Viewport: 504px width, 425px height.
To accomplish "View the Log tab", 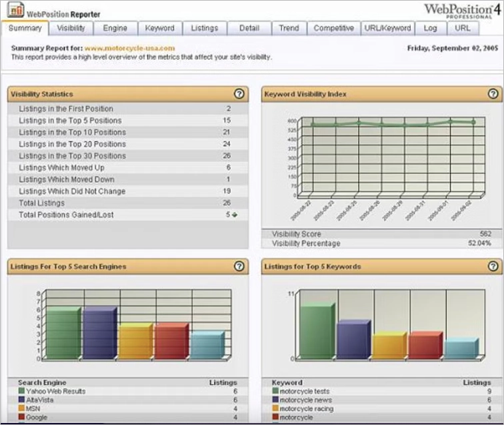I will pyautogui.click(x=430, y=28).
